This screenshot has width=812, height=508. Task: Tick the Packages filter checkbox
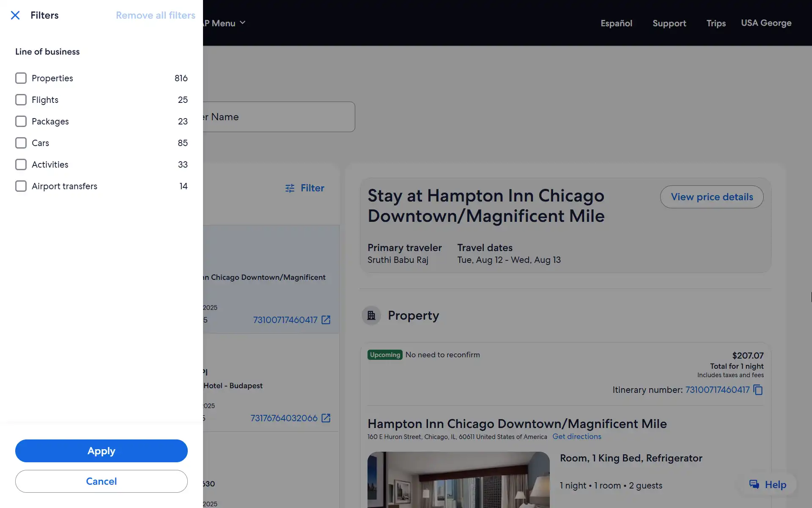(21, 121)
